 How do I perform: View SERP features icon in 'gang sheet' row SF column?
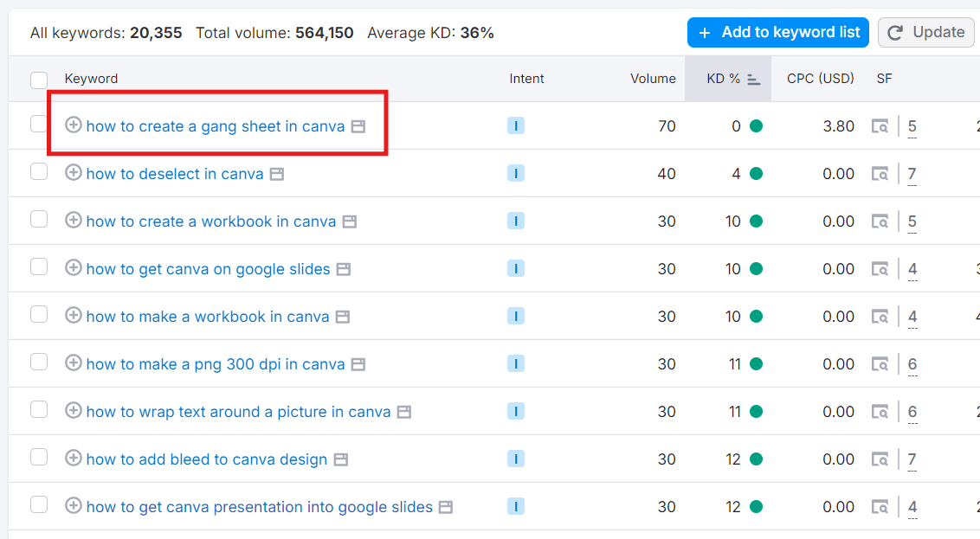[x=880, y=126]
